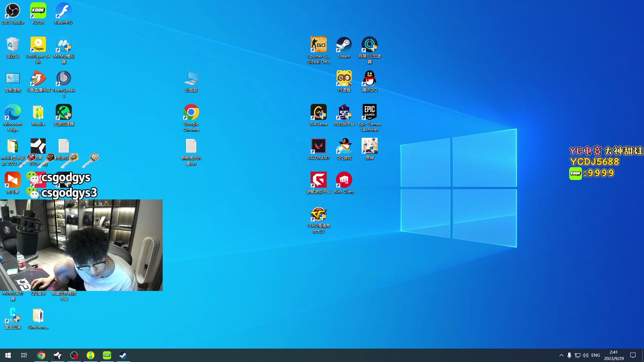The height and width of the screenshot is (362, 644).
Task: Select the Google Chrome desktop icon
Action: (x=191, y=113)
